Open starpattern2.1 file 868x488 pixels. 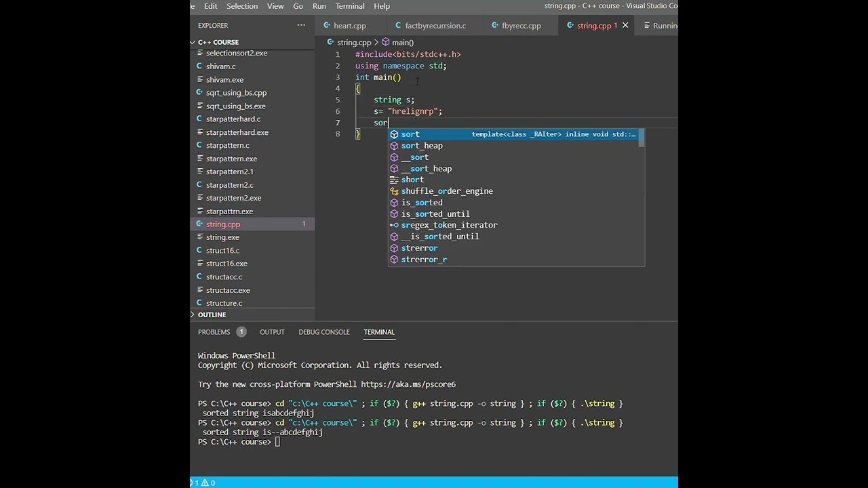[230, 171]
